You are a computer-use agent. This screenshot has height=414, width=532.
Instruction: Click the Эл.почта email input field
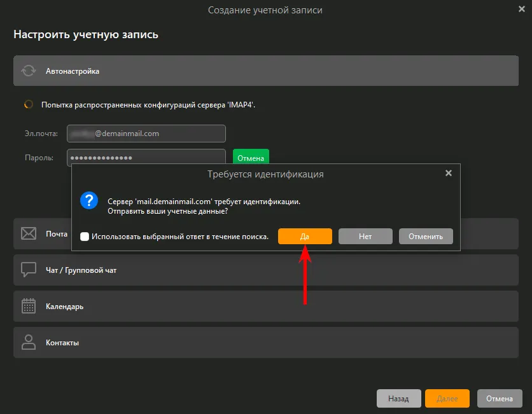click(x=146, y=134)
